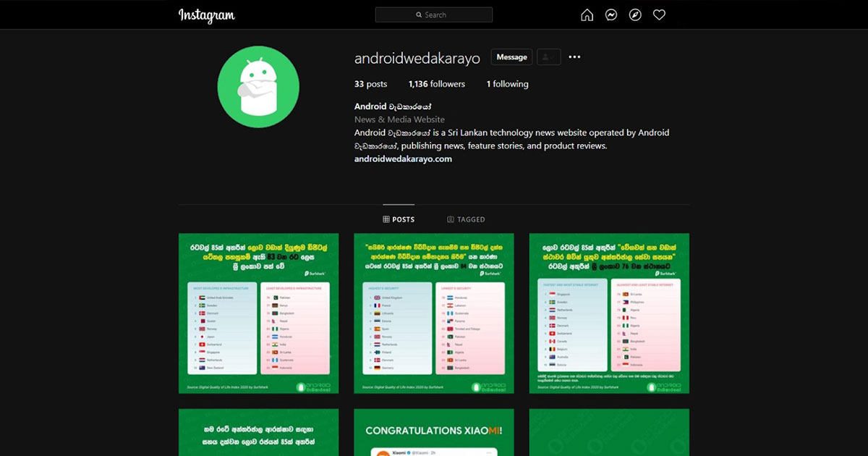The width and height of the screenshot is (868, 456).
Task: Open the androidwedakarayo.com website link
Action: (x=402, y=159)
